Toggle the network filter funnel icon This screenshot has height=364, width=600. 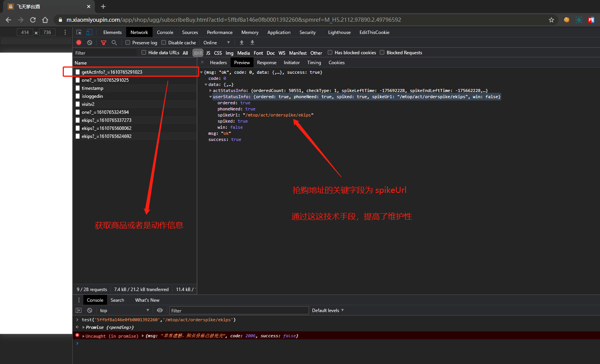103,43
